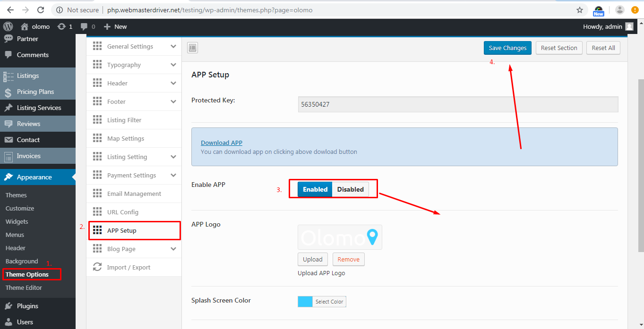Reload the page in browser
Viewport: 644px width, 329px height.
click(41, 10)
